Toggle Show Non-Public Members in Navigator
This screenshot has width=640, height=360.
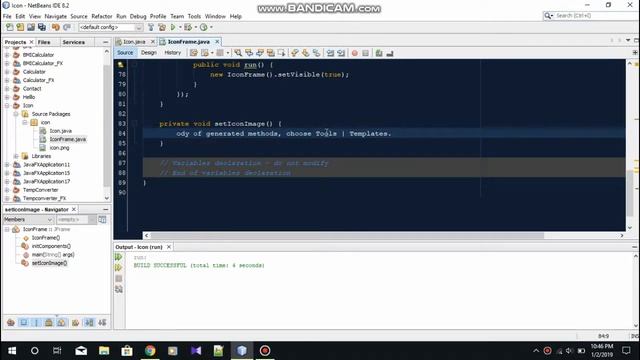point(49,322)
